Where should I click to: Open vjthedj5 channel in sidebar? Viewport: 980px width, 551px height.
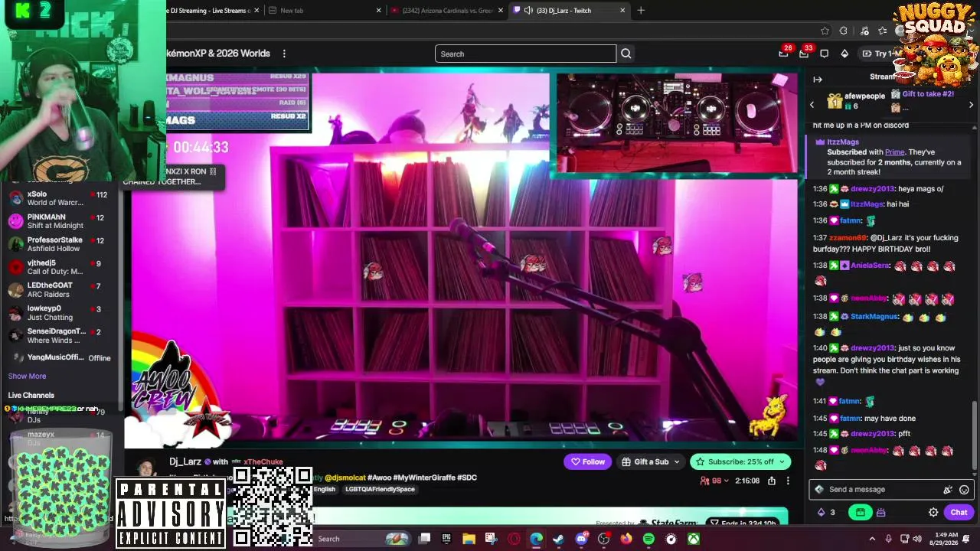point(60,267)
